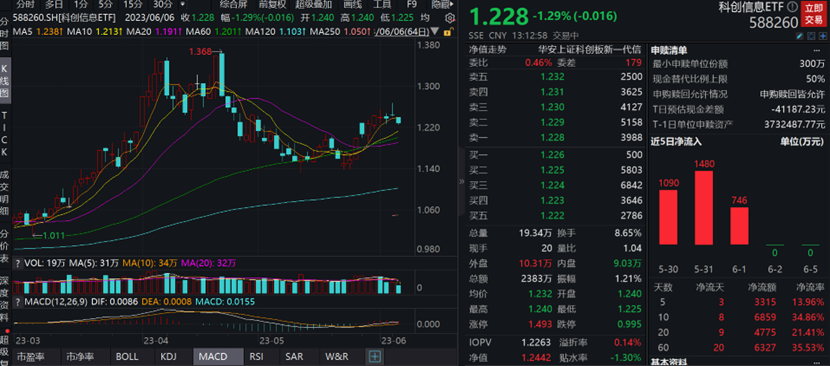Viewport: 830px width, 366px height.
Task: Click the 6-1 net inflow bar 746
Action: 739,225
